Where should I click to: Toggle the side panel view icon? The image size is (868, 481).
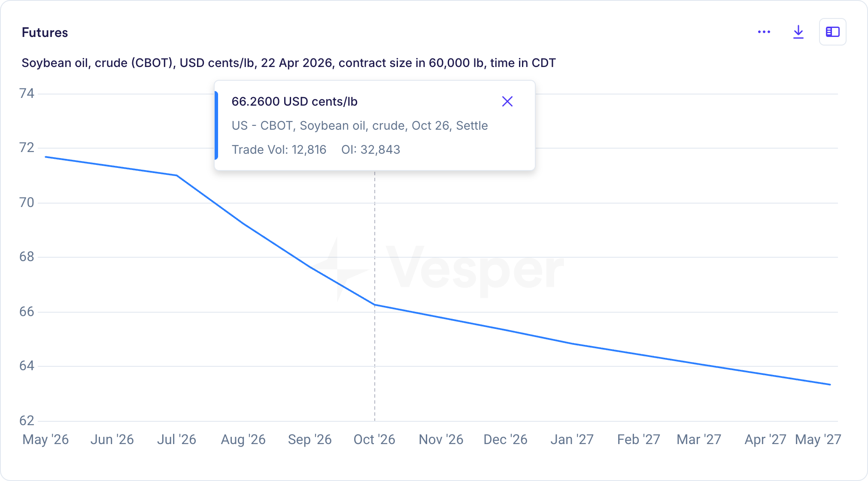(x=832, y=32)
